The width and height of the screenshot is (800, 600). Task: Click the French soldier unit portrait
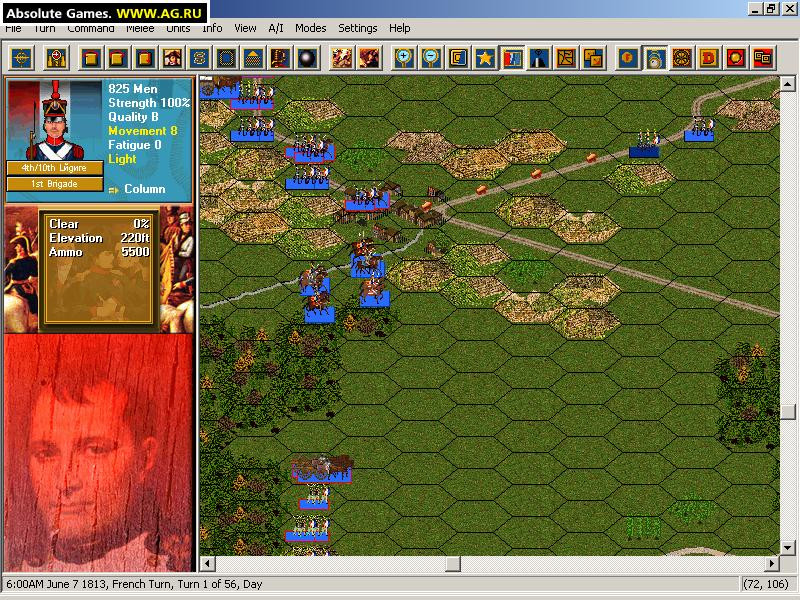click(x=55, y=120)
